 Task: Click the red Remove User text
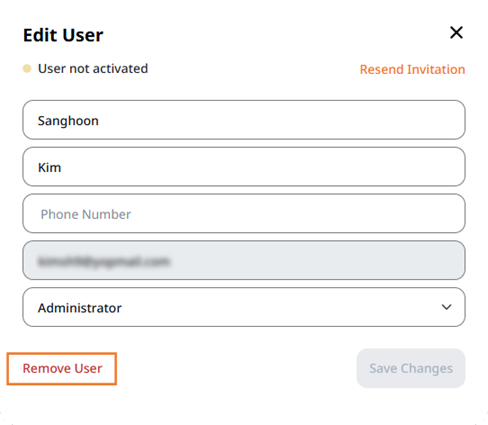[62, 369]
